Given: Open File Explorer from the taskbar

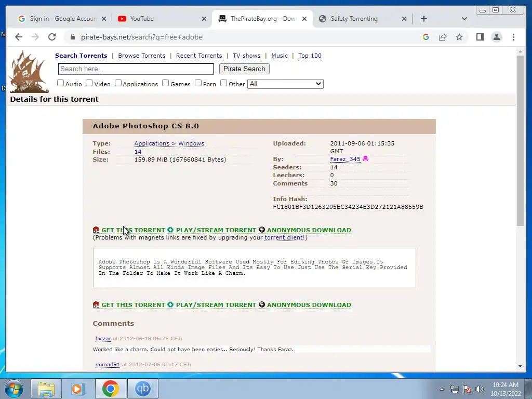Looking at the screenshot, I should click(x=46, y=389).
